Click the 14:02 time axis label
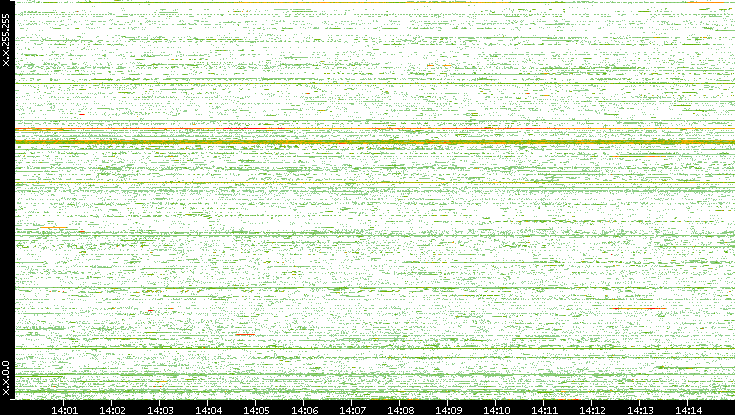Viewport: 735px width, 415px height. pos(112,410)
